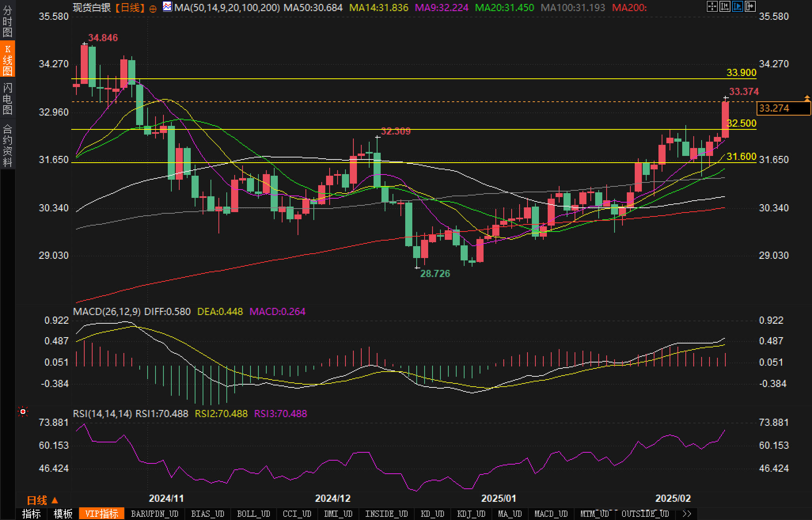Apply the MACD_UD indicator
Image resolution: width=812 pixels, height=520 pixels.
(551, 514)
